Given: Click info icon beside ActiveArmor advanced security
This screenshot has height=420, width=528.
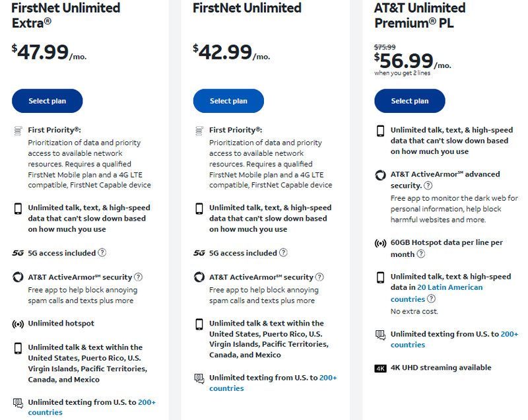Looking at the screenshot, I should 428,186.
